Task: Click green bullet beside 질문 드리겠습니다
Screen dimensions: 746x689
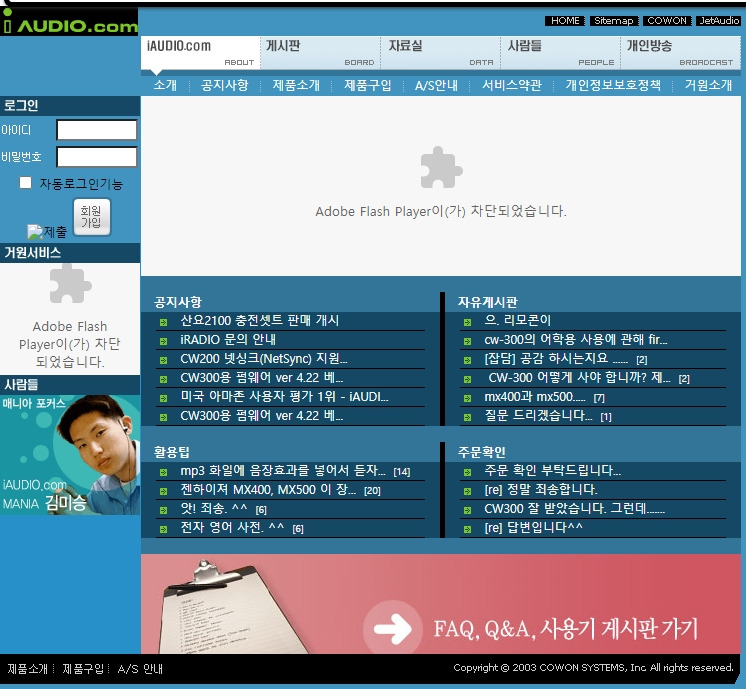Action: click(x=467, y=417)
